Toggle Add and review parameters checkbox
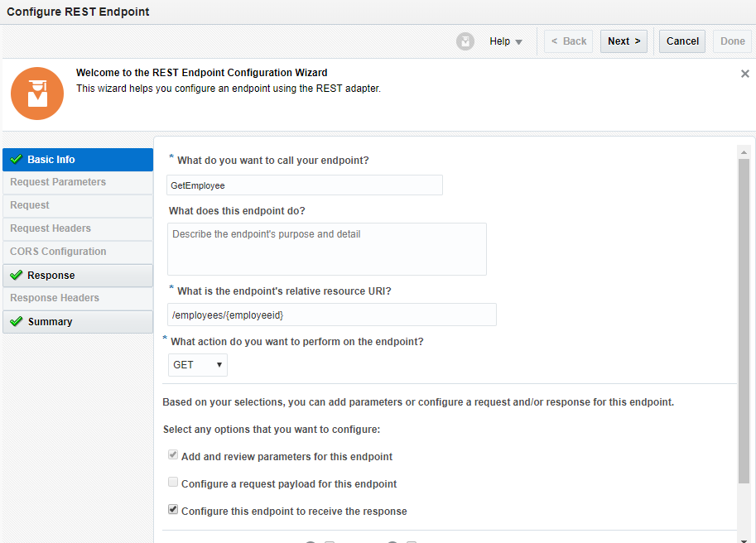 [173, 456]
